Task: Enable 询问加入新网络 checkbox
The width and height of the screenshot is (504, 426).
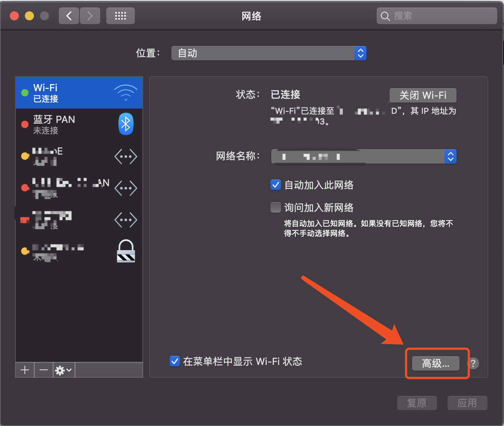Action: (276, 208)
